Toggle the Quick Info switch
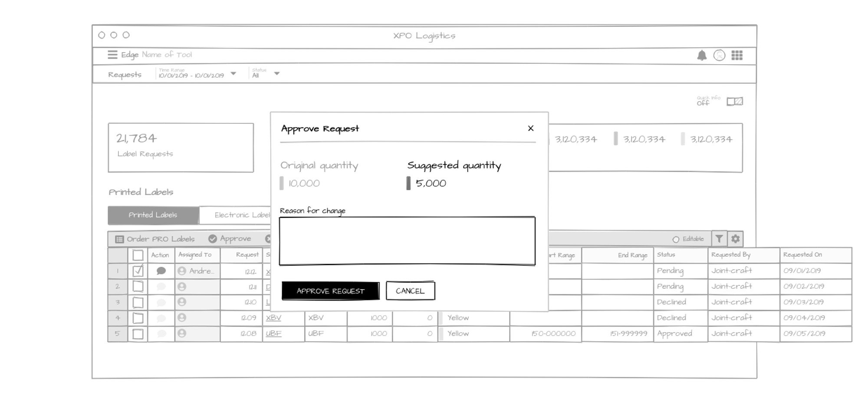 click(735, 102)
